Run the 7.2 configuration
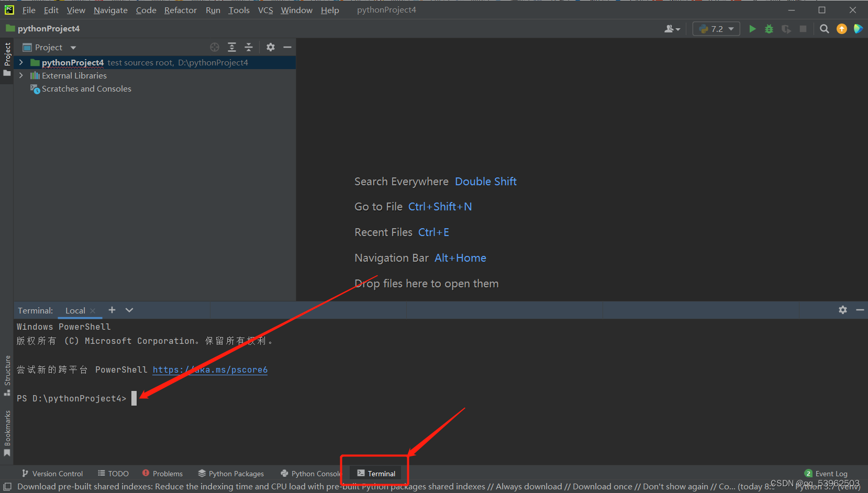 (x=752, y=29)
